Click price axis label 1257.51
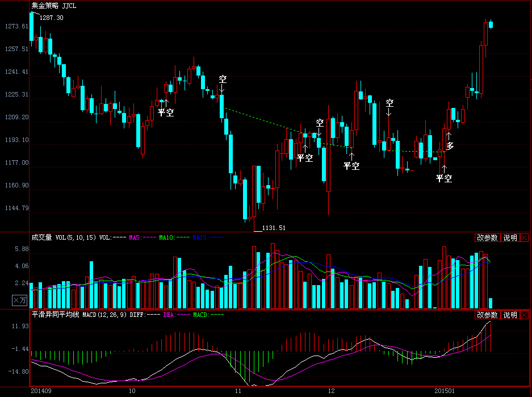 [16, 49]
